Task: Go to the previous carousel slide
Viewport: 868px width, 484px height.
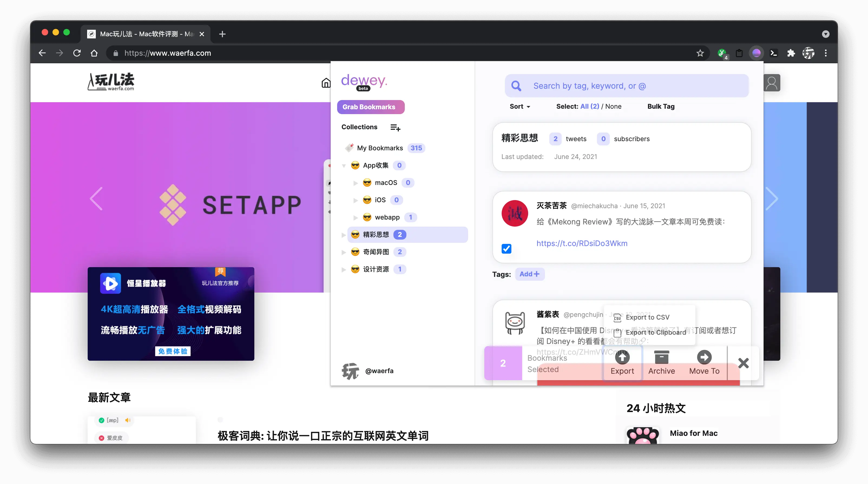Action: 97,198
